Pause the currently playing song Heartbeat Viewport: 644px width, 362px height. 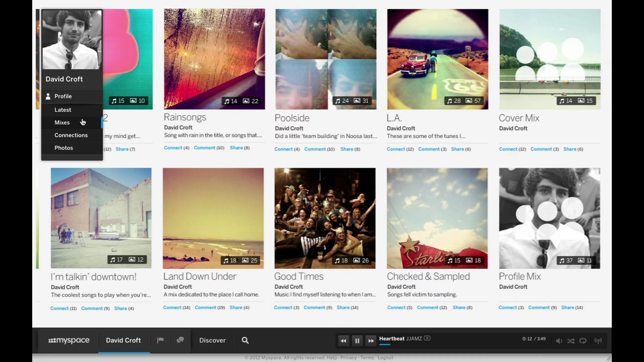point(357,341)
